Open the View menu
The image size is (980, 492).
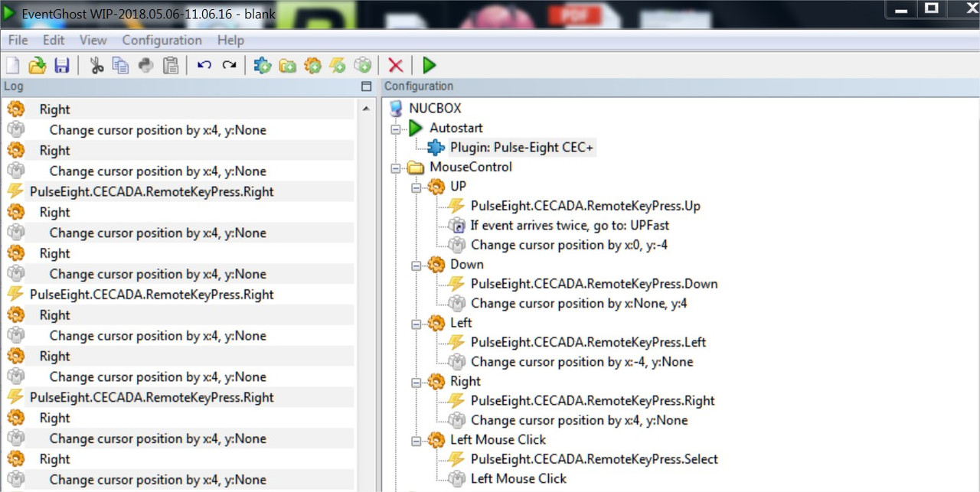click(x=93, y=40)
